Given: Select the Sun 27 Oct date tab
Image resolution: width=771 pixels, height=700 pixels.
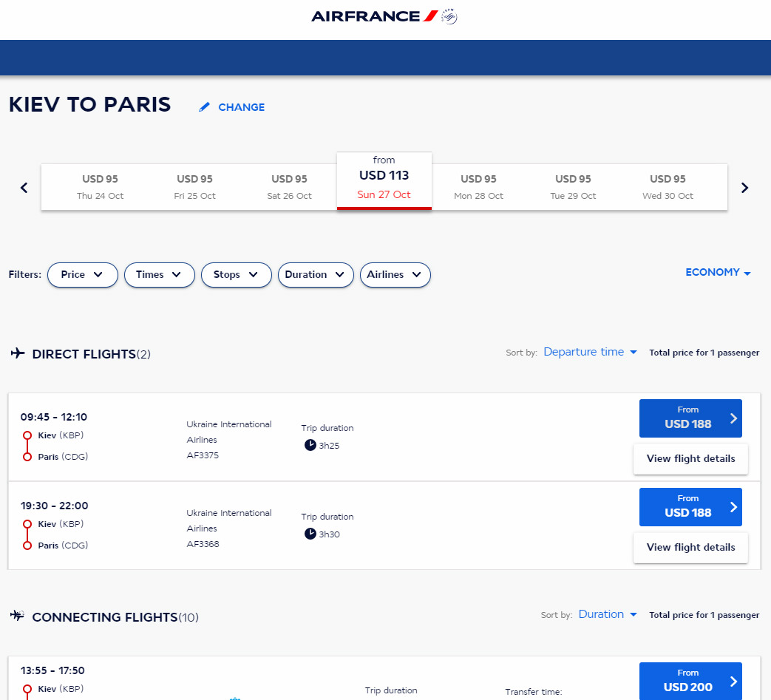Looking at the screenshot, I should [384, 181].
